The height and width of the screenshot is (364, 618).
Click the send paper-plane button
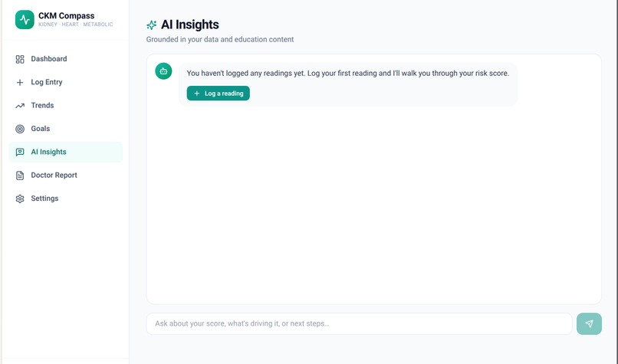pos(589,324)
